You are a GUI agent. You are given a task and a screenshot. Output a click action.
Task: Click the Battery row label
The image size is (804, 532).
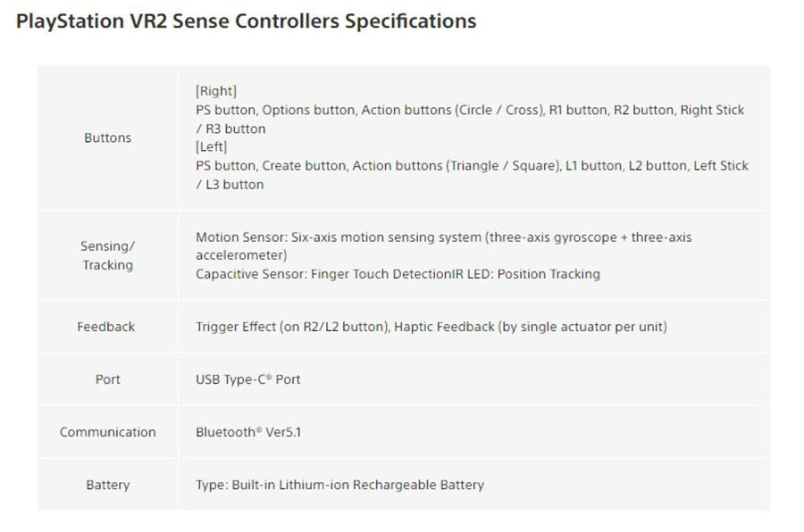[x=107, y=485]
